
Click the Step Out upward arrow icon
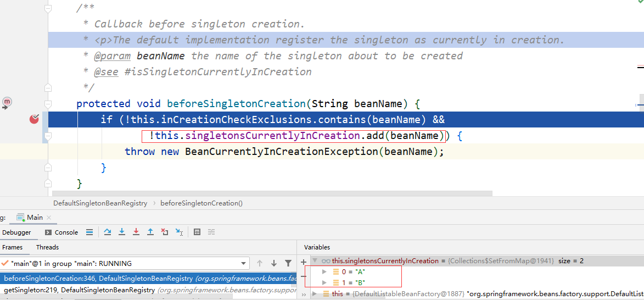pos(150,232)
